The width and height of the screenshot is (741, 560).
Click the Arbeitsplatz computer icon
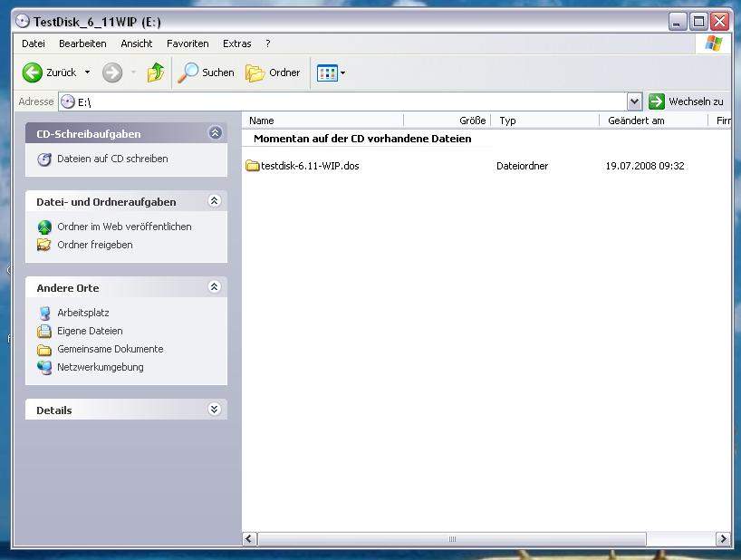coord(44,314)
